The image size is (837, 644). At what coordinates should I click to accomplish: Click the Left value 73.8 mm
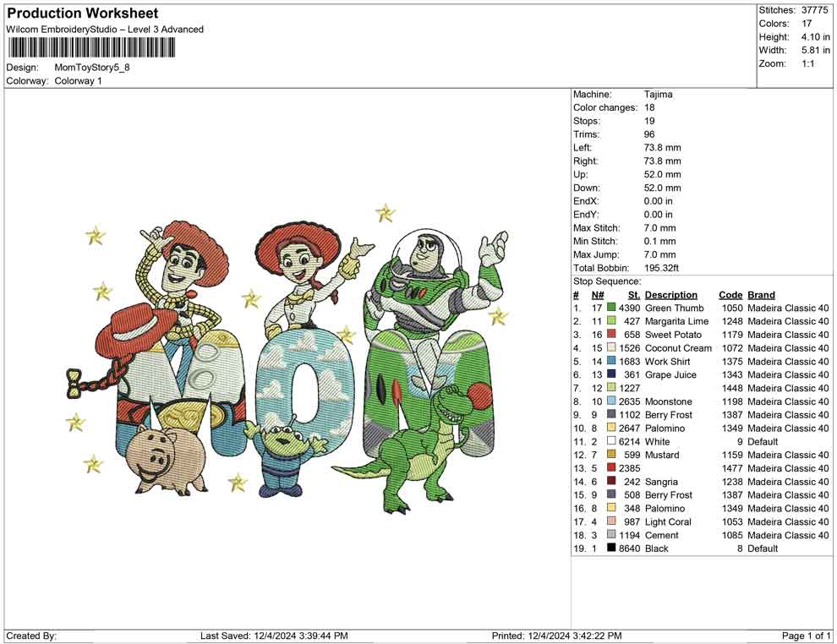pyautogui.click(x=663, y=147)
